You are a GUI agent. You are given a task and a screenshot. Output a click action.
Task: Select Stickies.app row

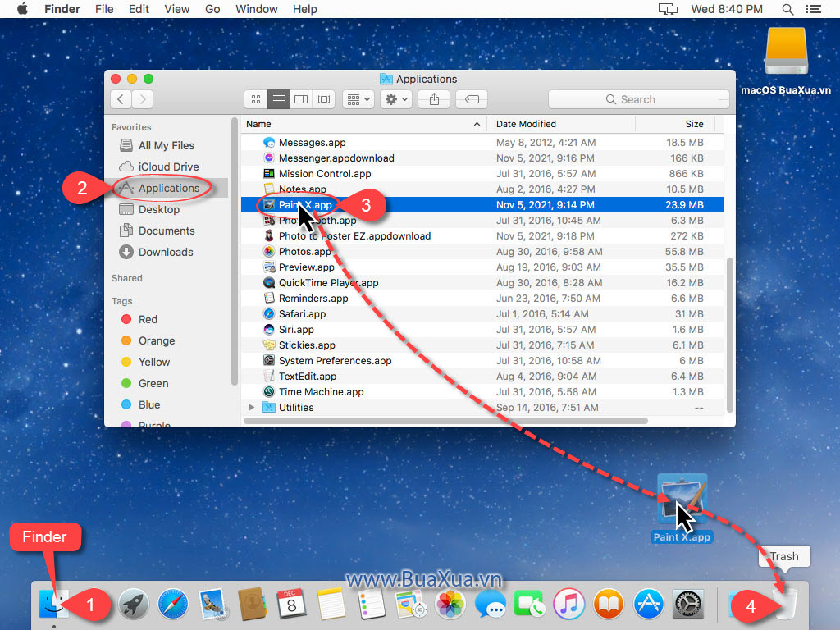482,345
